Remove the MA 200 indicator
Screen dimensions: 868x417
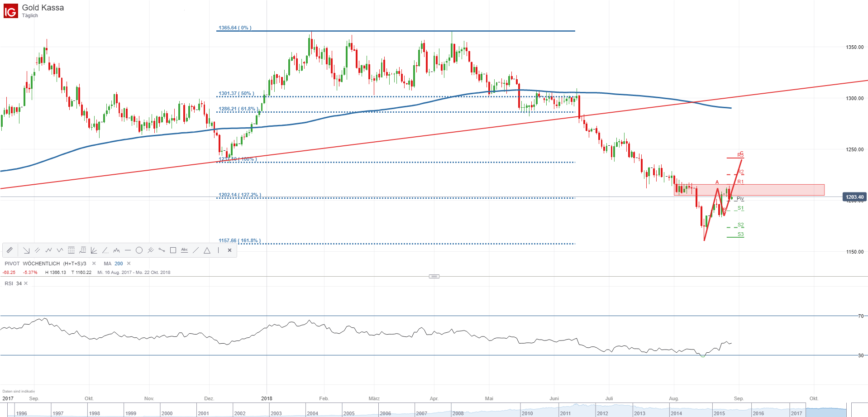click(x=129, y=264)
